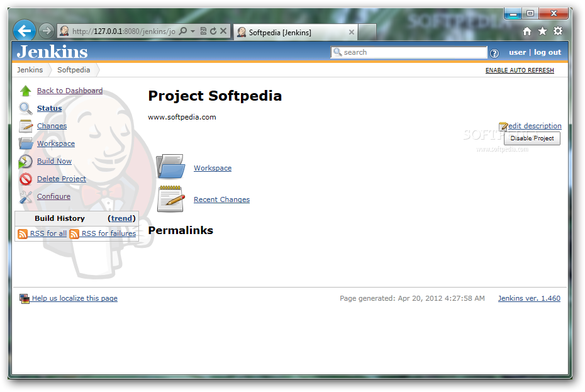Viewport: 585px width, 392px height.
Task: Click the Workspace folder icon in sidebar
Action: (25, 143)
